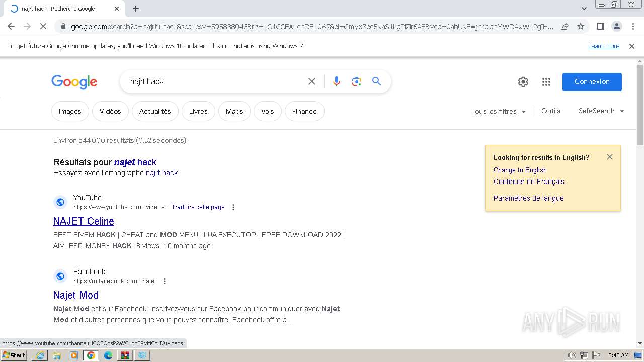This screenshot has height=362, width=644.
Task: Open more options for Facebook result
Action: [164, 281]
